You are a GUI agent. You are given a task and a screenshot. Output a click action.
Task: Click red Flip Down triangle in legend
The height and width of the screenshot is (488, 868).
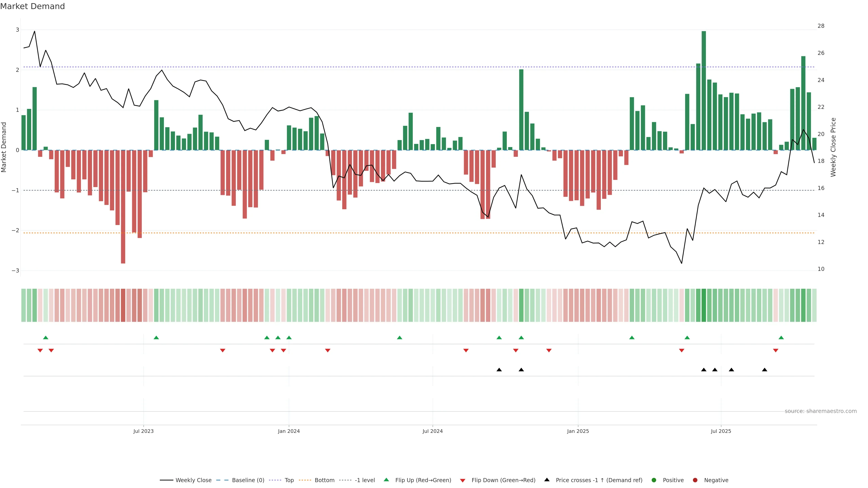pyautogui.click(x=463, y=481)
